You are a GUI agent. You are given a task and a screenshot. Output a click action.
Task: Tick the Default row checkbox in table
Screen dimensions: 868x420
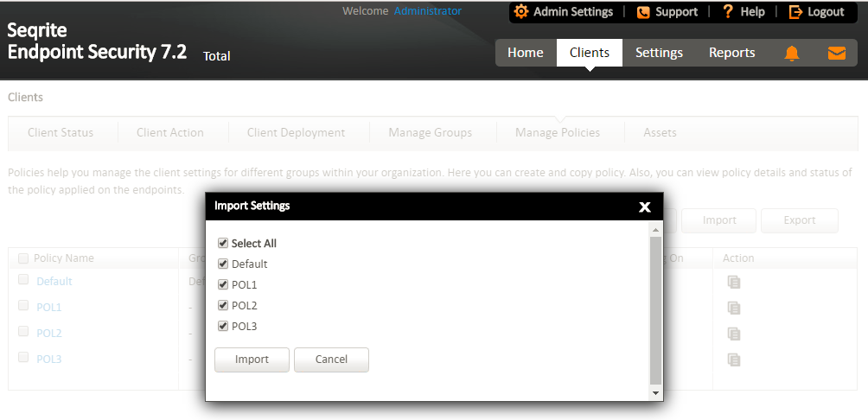[23, 279]
